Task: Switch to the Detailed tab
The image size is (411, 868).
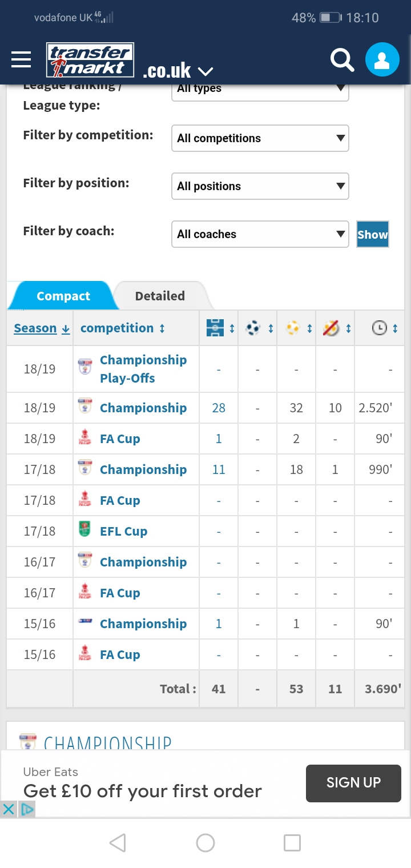Action: click(x=160, y=296)
